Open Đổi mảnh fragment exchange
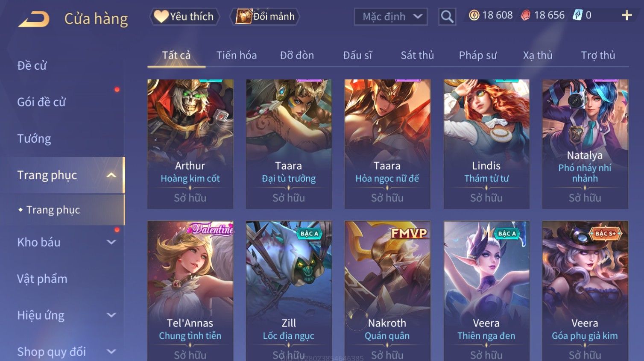Viewport: 644px width, 361px height. 264,17
